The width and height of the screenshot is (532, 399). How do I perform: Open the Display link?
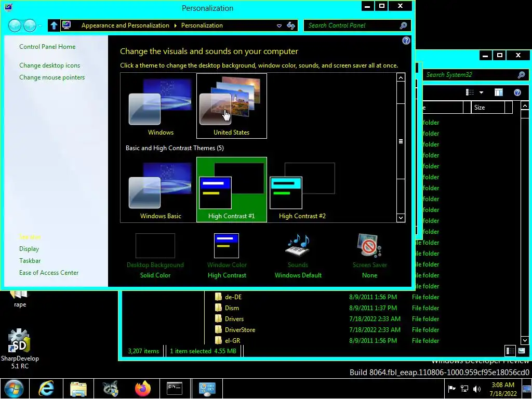click(29, 249)
